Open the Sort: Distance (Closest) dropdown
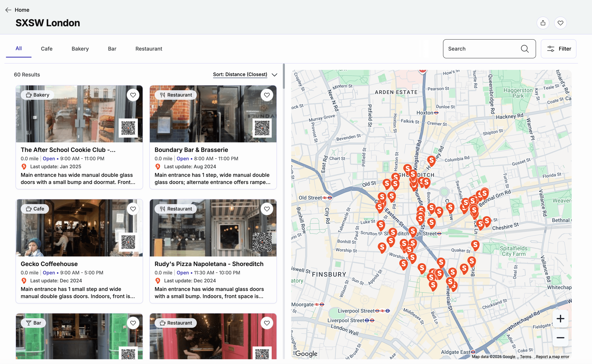The width and height of the screenshot is (592, 364). (240, 74)
